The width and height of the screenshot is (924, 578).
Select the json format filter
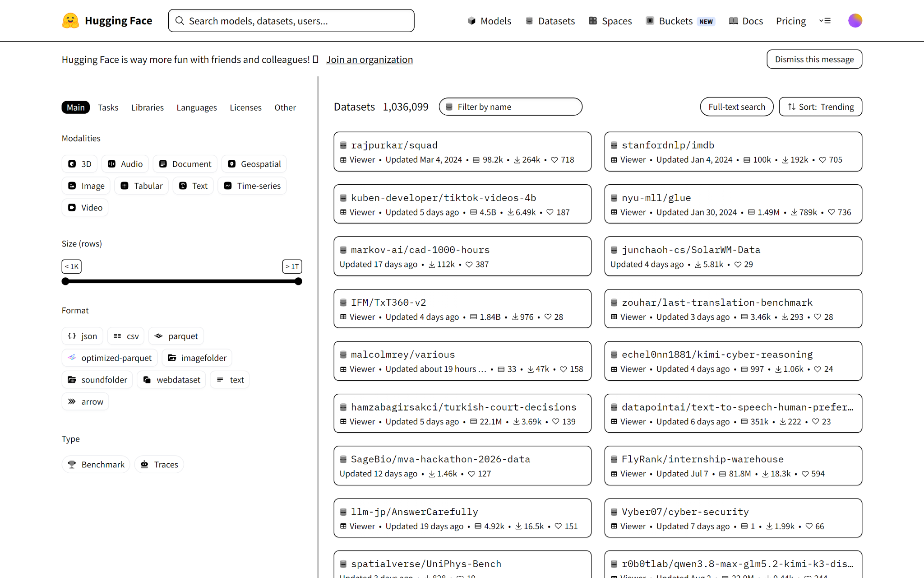coord(83,336)
